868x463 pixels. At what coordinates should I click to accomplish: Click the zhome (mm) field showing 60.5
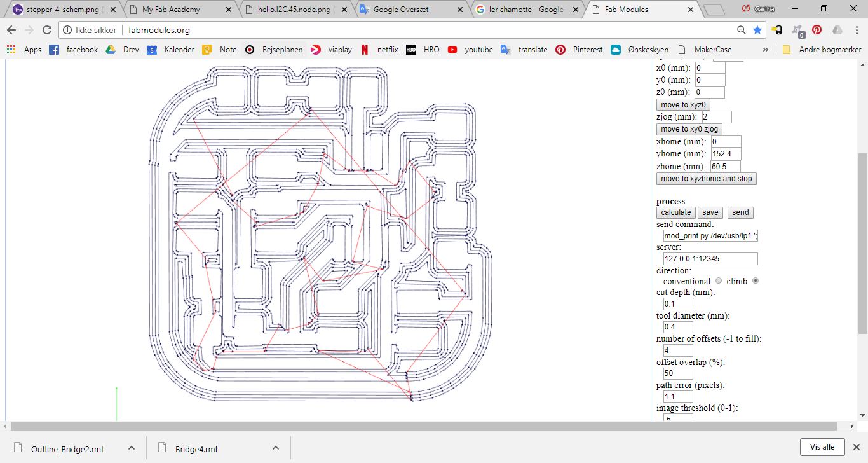726,167
